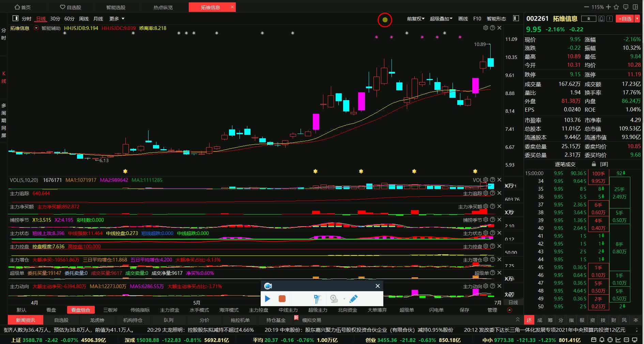Close the 超级单 indicator panel

499,273
